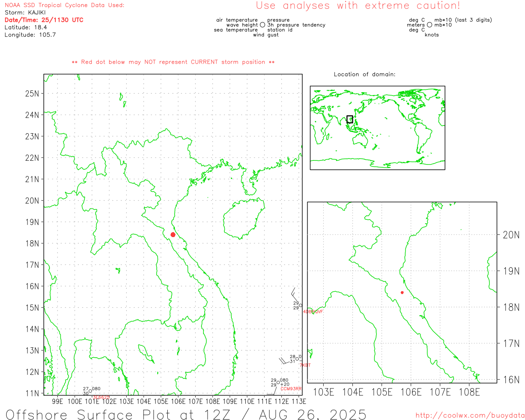The width and height of the screenshot is (525, 420).
Task: Click 'knots' legend label
Action: (431, 35)
